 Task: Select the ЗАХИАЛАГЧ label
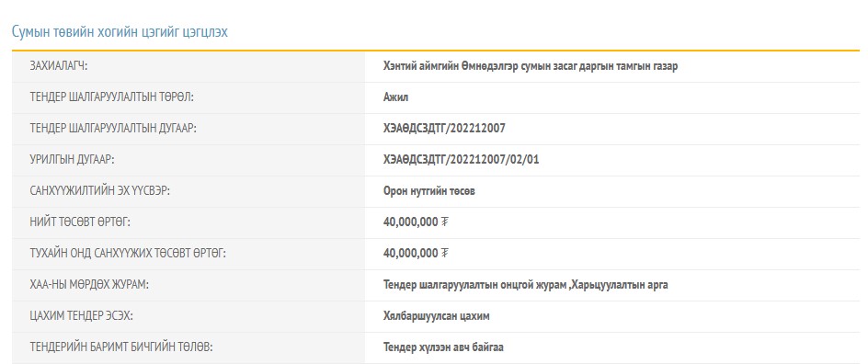(x=59, y=66)
